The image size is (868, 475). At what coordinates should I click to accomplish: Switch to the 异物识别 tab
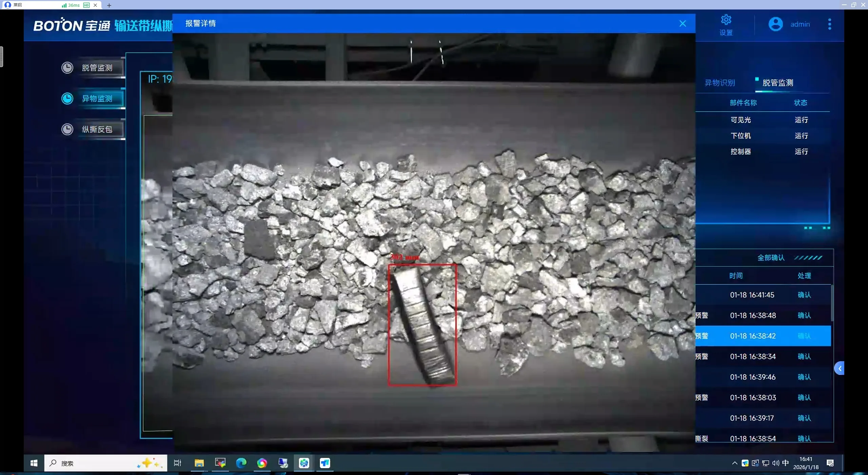pyautogui.click(x=719, y=83)
